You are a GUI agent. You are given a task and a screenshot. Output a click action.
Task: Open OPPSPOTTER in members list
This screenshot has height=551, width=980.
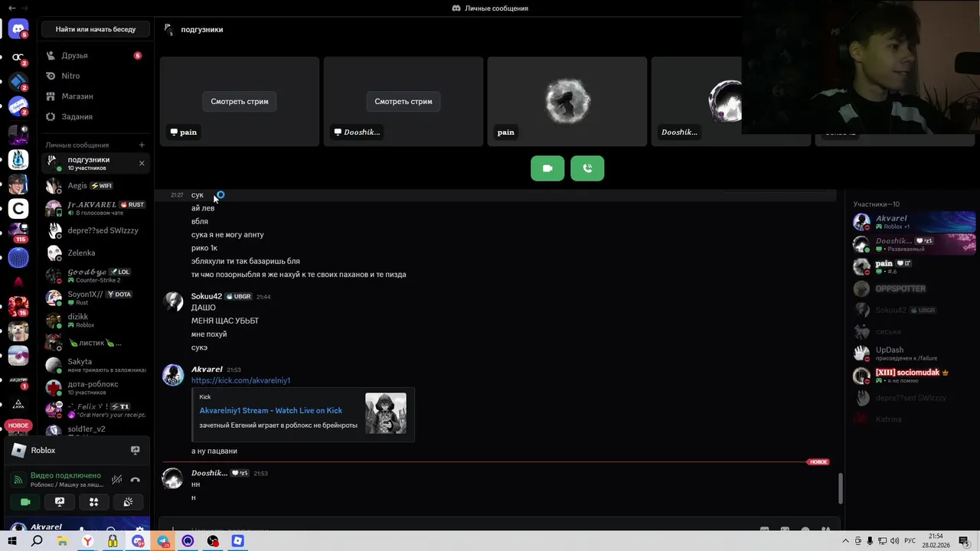point(914,289)
